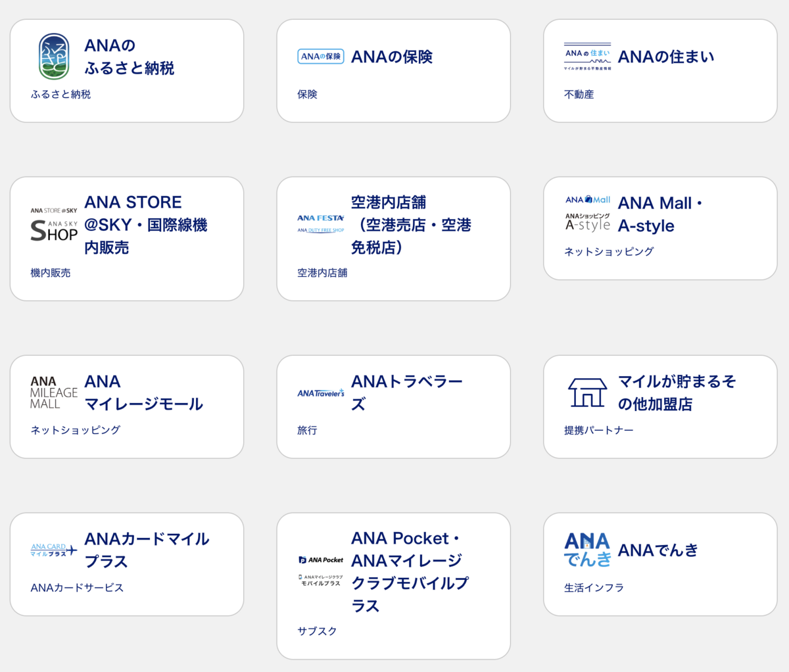Open the 空港内店舗 airport shops card
The image size is (789, 672).
[x=393, y=238]
